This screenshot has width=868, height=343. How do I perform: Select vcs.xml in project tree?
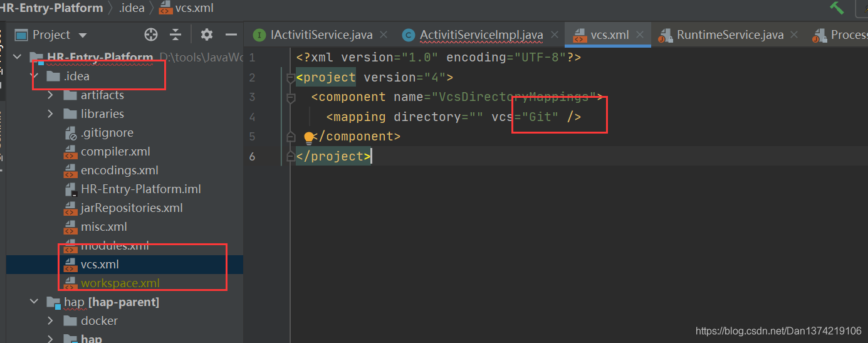point(100,265)
